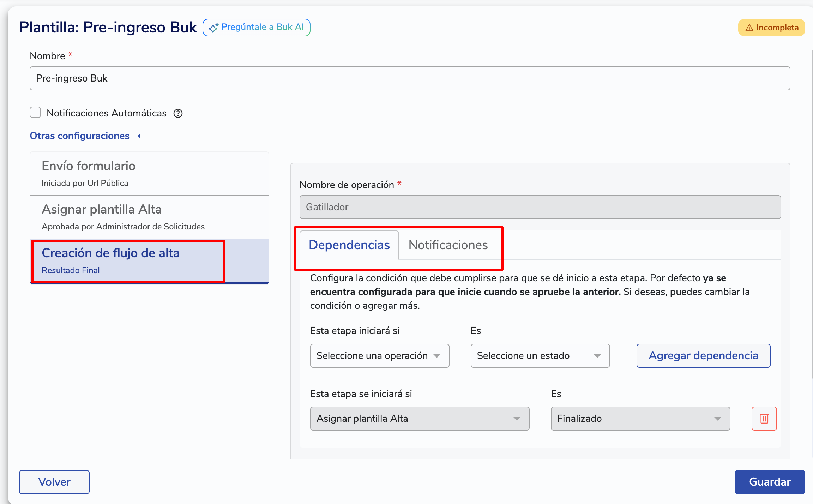Click the Nombre input field
Viewport: 813px width, 504px height.
[409, 78]
